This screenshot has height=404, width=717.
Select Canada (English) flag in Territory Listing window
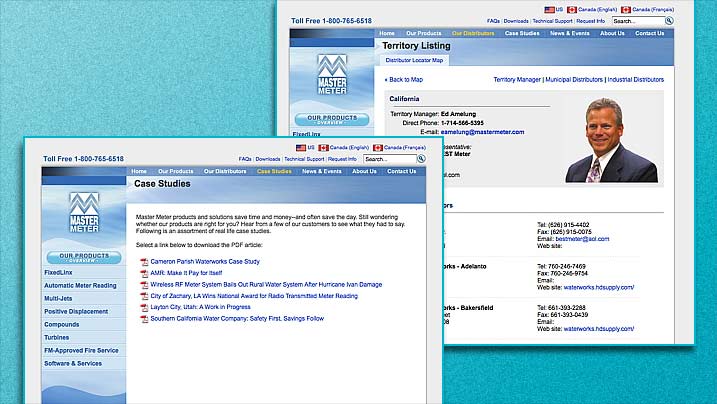(572, 10)
